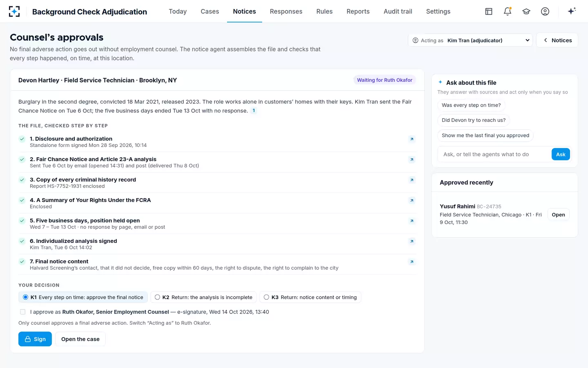Click the '6. Individualized analysis signed' step title
This screenshot has height=368, width=588.
[x=73, y=241]
